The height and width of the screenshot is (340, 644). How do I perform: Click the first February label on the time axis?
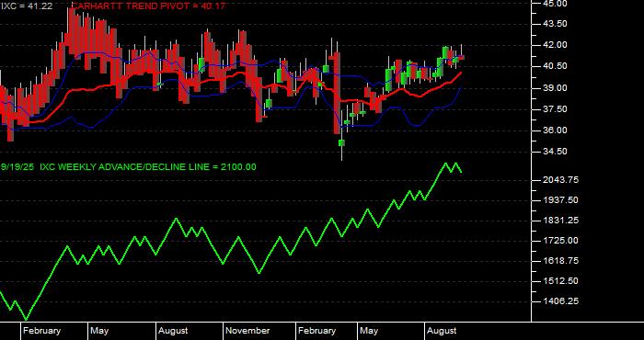tap(41, 331)
